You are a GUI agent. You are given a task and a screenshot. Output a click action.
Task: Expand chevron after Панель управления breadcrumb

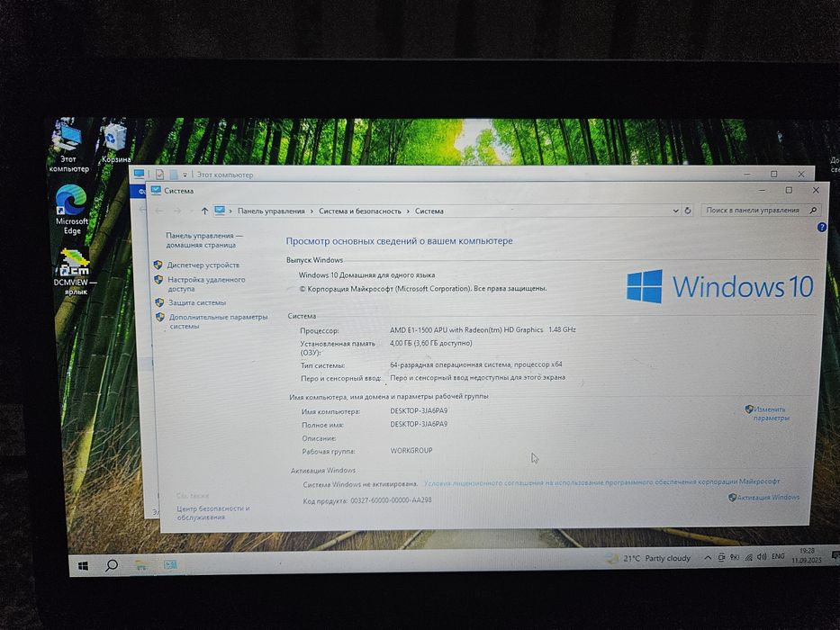[312, 211]
